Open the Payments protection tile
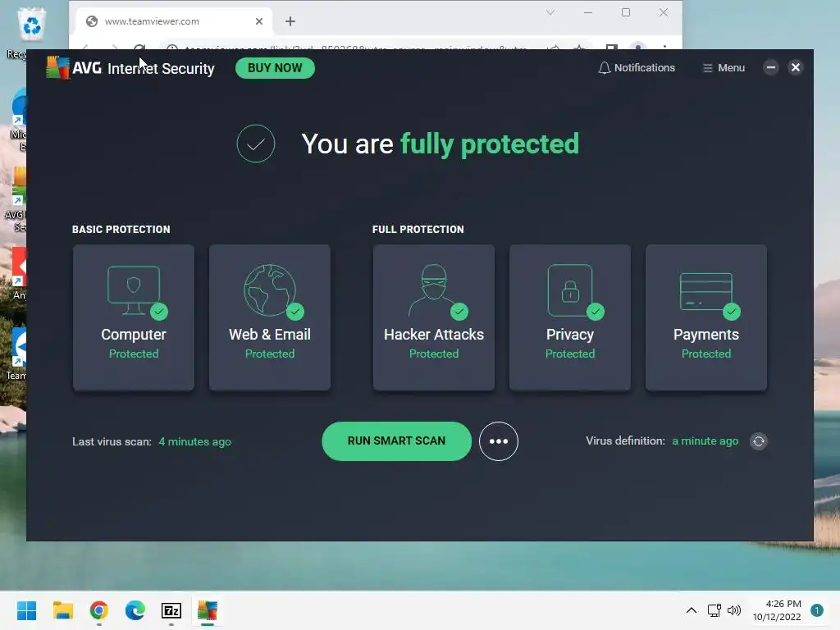Screen dimensions: 840x630 706,317
